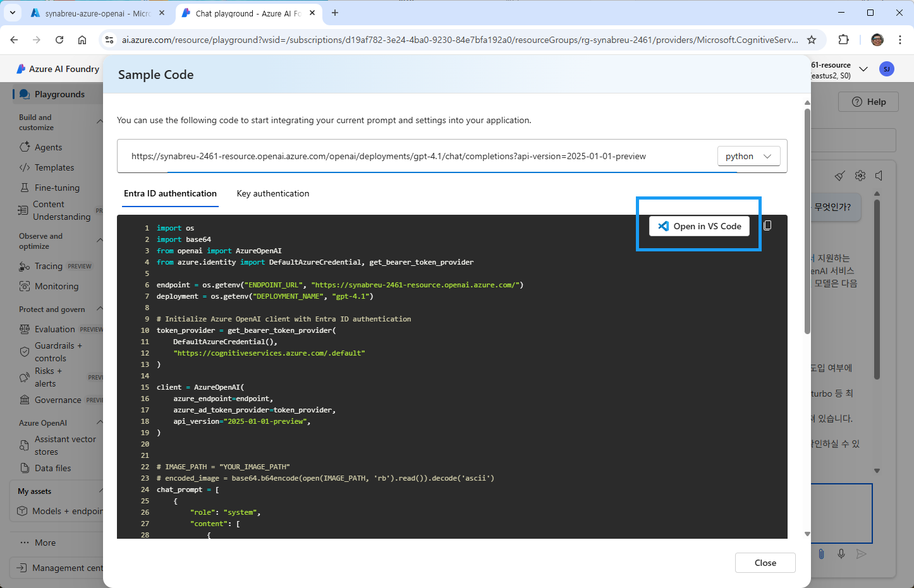Open Templates in the sidebar
The image size is (914, 588).
coord(54,167)
